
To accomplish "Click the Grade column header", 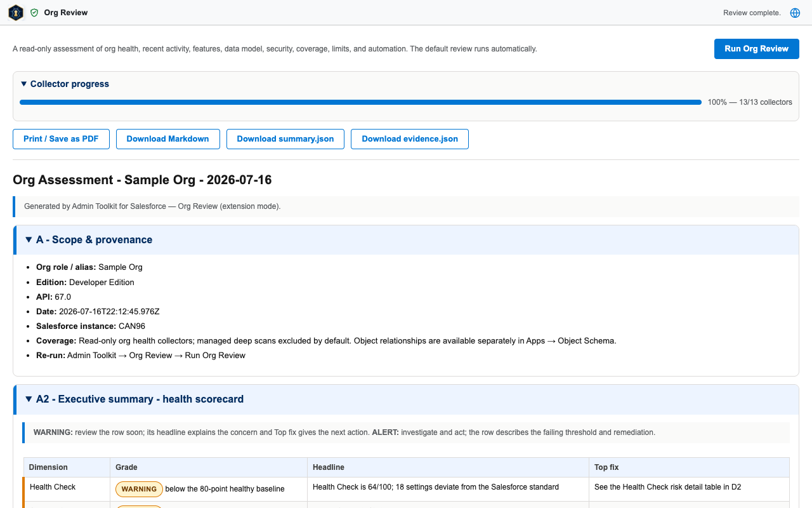I will coord(126,467).
